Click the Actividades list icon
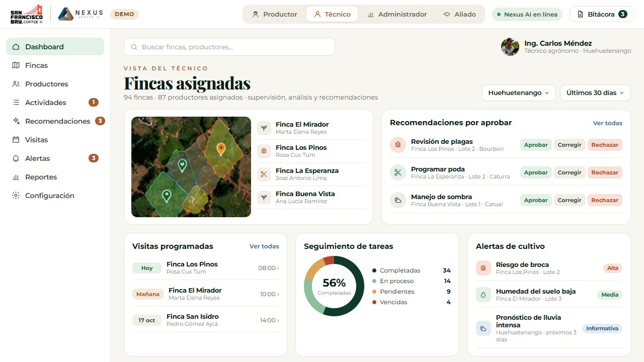644x362 pixels. click(x=16, y=103)
